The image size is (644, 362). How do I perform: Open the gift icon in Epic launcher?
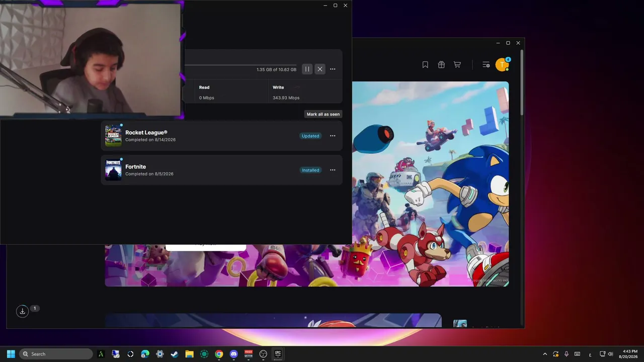[441, 64]
